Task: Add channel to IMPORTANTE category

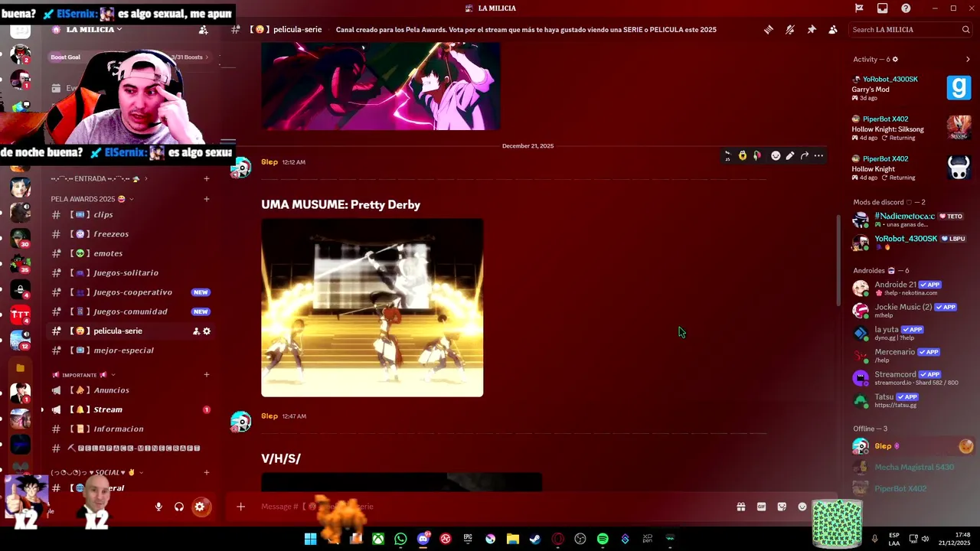Action: tap(206, 375)
